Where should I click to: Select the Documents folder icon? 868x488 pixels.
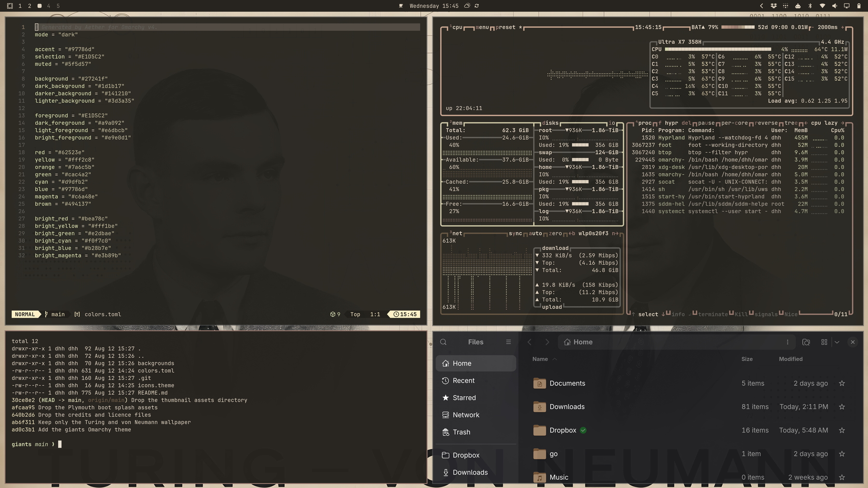click(540, 383)
